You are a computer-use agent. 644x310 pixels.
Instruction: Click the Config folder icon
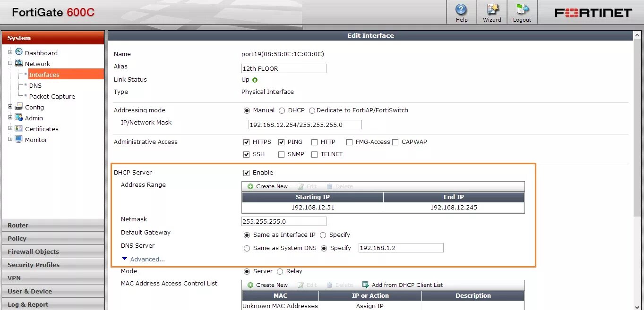[x=19, y=107]
